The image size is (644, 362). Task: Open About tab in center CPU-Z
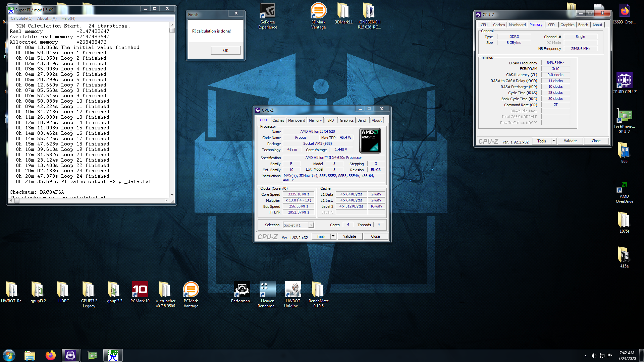pyautogui.click(x=377, y=120)
